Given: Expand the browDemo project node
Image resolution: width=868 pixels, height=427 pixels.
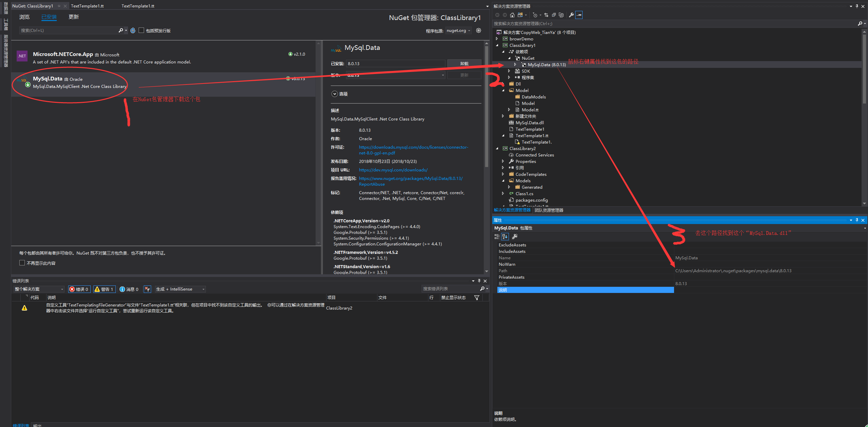Looking at the screenshot, I should (497, 39).
